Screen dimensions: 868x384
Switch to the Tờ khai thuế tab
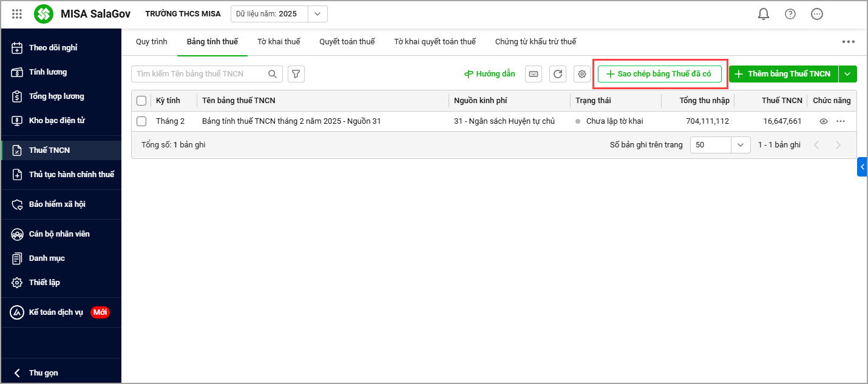(279, 42)
